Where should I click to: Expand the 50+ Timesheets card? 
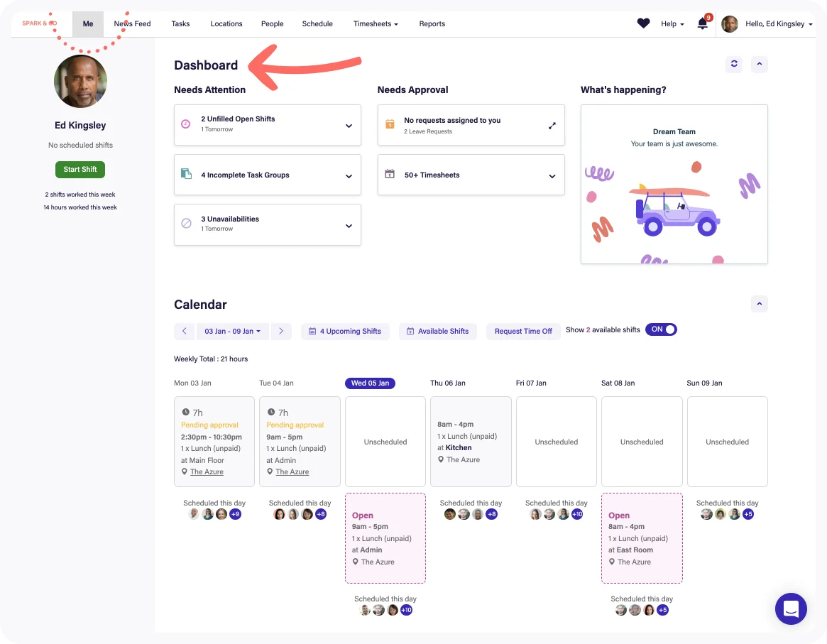click(x=552, y=175)
